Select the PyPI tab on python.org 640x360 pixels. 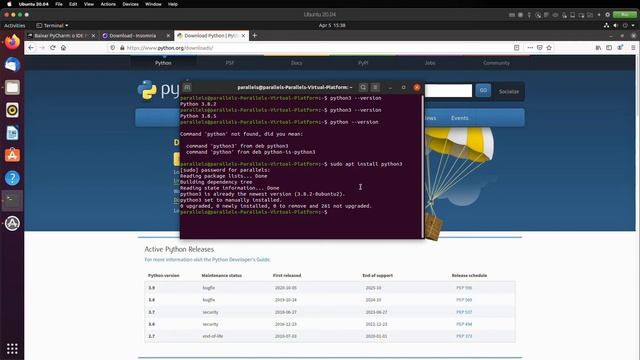point(363,63)
